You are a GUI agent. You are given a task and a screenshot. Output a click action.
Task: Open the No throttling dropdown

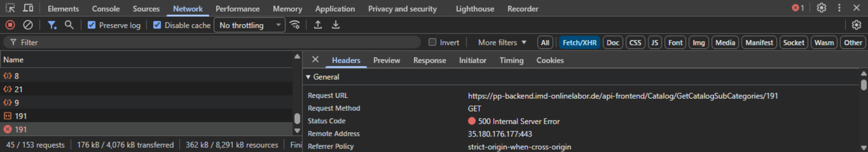click(249, 25)
